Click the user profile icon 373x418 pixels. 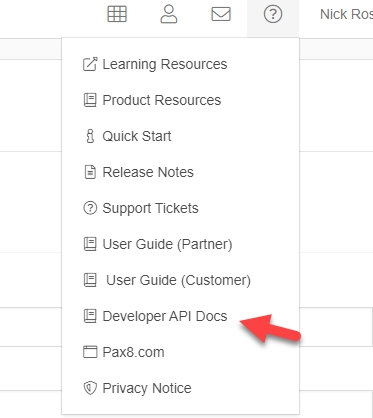coord(169,14)
